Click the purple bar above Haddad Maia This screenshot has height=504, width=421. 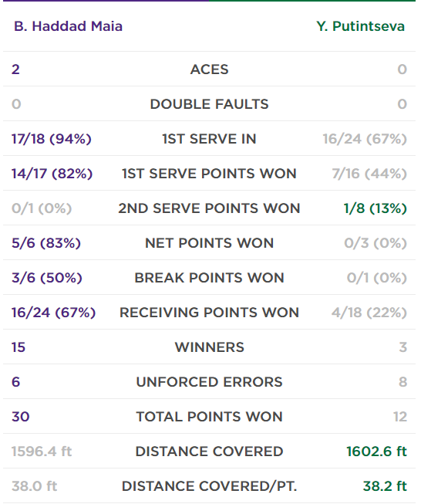tap(106, 1)
